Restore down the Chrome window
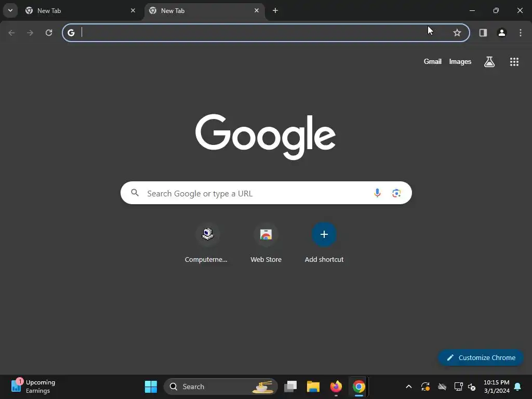 click(496, 10)
